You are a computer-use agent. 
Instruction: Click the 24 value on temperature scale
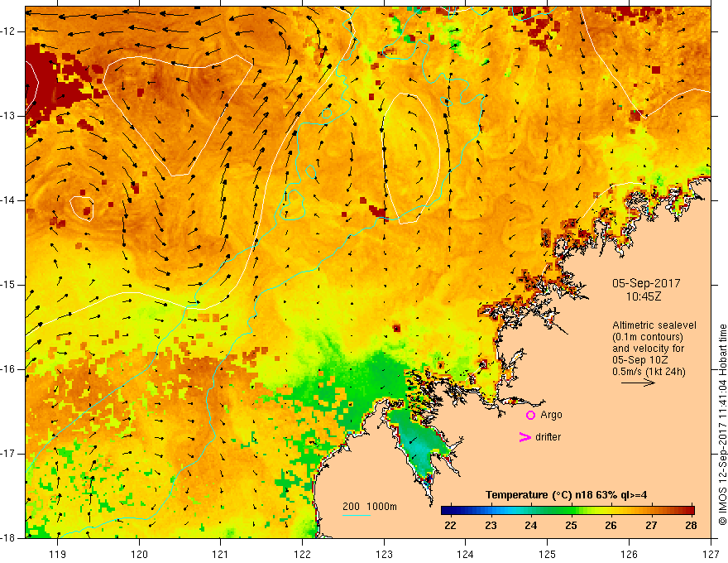click(x=530, y=526)
